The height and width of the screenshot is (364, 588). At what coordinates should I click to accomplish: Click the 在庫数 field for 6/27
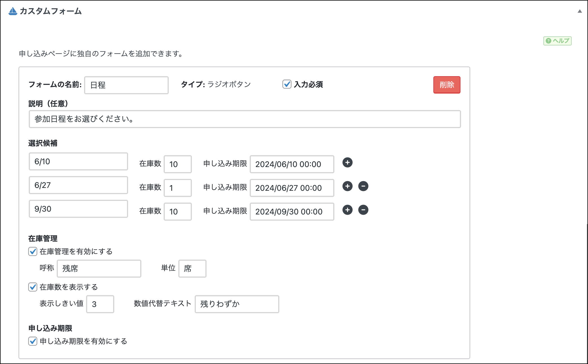pos(177,188)
